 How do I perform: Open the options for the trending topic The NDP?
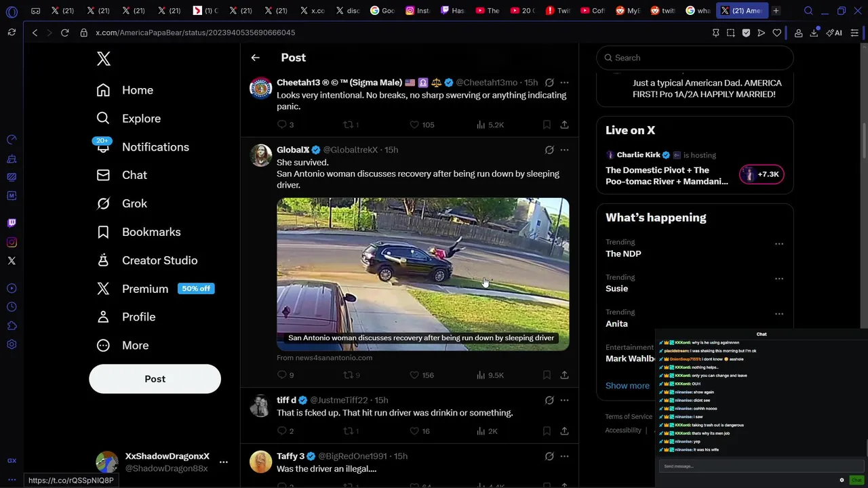pyautogui.click(x=779, y=244)
